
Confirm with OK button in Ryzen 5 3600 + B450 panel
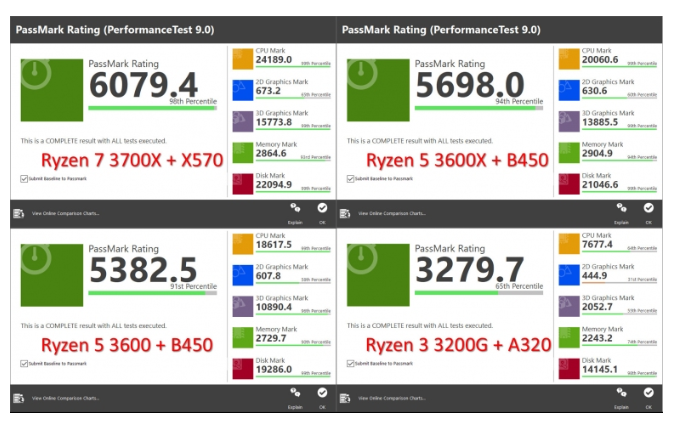[x=322, y=393]
